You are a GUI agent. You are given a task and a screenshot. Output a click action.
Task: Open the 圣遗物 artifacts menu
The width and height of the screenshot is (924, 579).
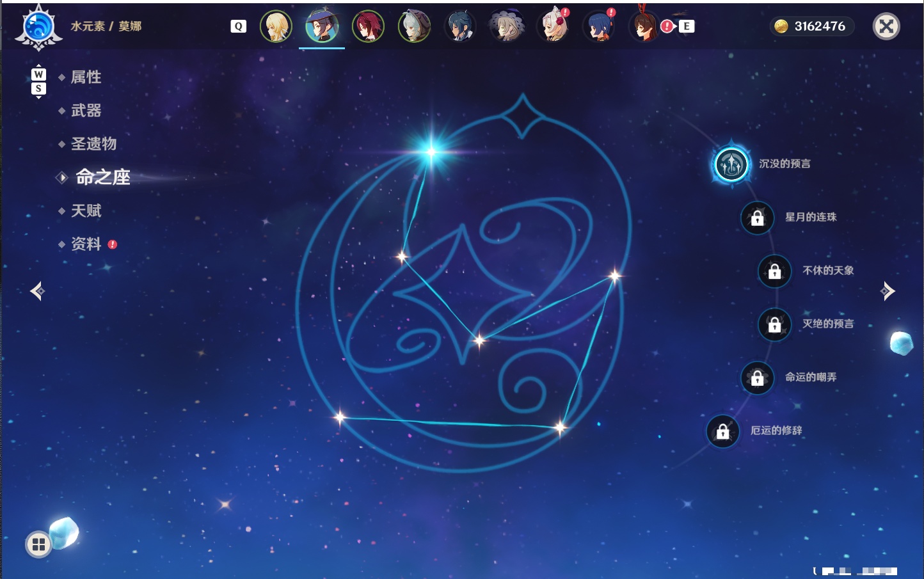click(x=93, y=144)
